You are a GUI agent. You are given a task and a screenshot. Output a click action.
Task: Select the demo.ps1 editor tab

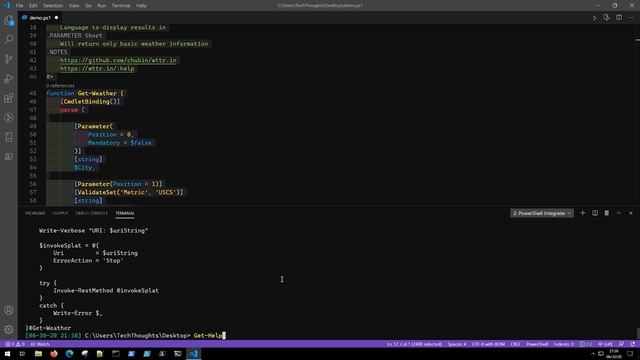[40, 18]
